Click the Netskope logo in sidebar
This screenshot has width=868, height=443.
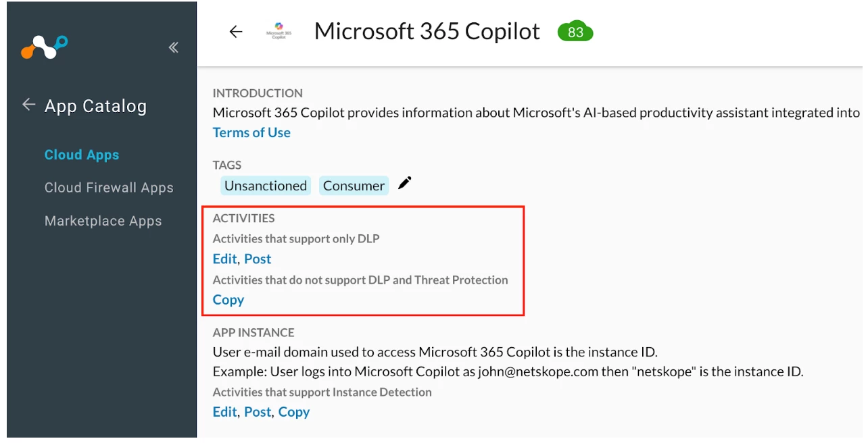pyautogui.click(x=45, y=47)
